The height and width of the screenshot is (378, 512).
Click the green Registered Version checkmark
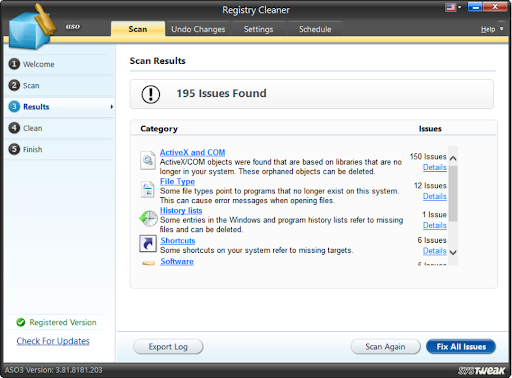(21, 322)
